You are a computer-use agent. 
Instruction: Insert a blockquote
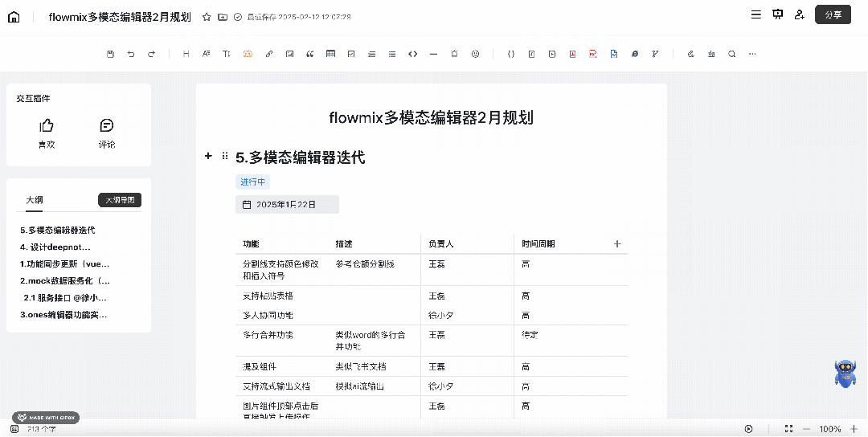(x=310, y=54)
